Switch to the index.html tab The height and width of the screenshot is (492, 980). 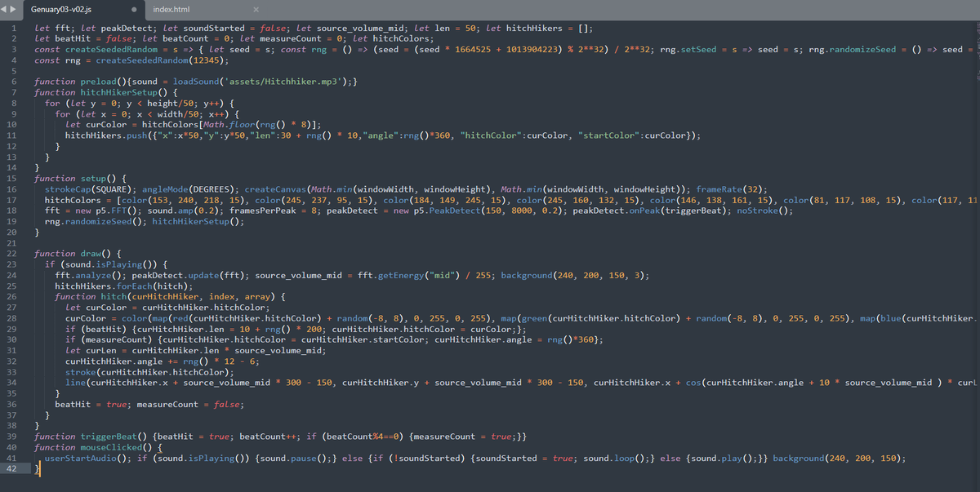point(171,9)
